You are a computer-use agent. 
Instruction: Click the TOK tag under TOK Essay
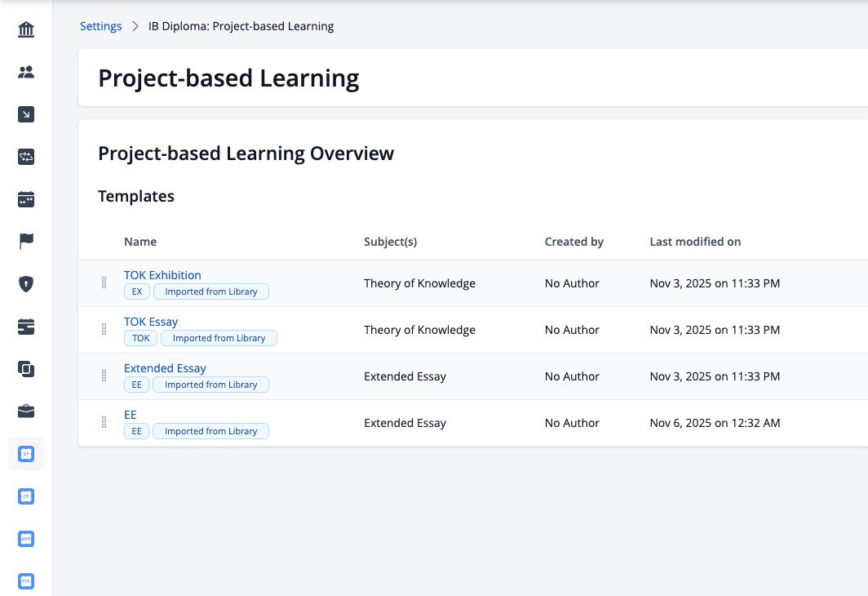(140, 338)
